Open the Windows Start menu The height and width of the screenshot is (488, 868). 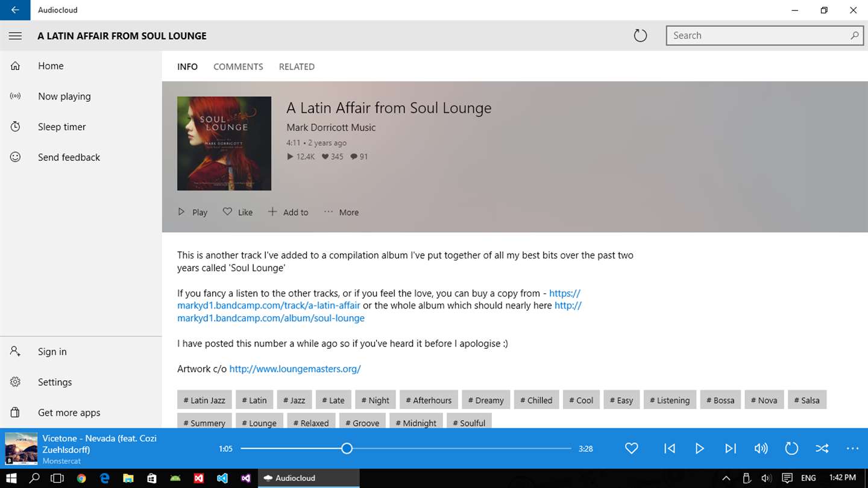(11, 478)
